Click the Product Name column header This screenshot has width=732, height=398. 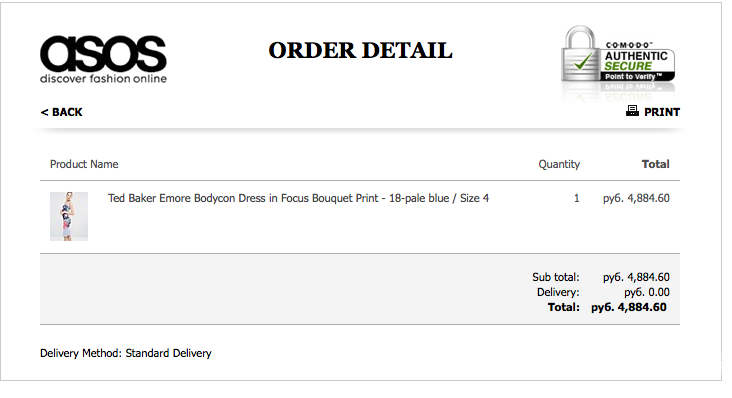84,164
